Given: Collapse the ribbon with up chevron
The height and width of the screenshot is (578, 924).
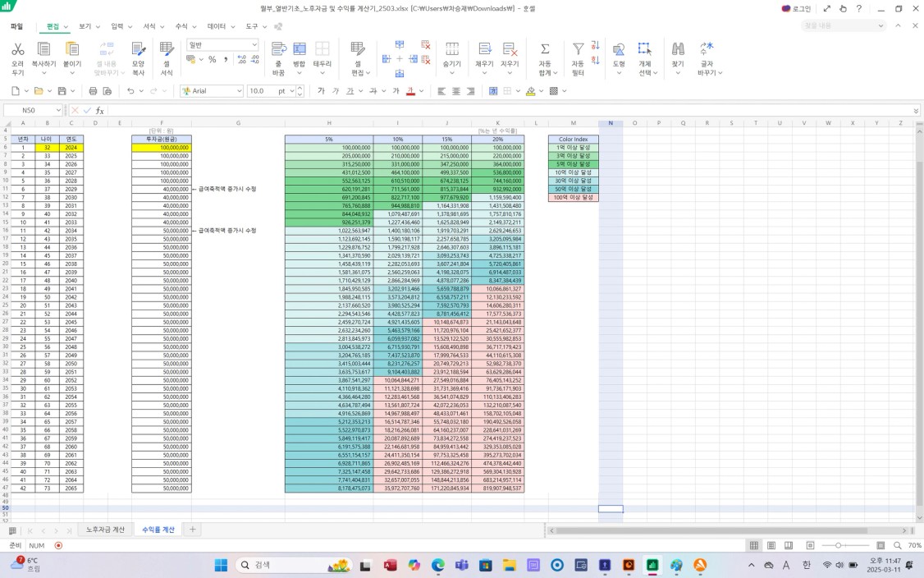Looking at the screenshot, I should point(898,25).
